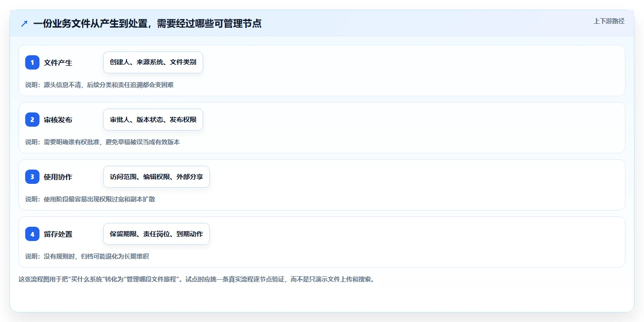Click the 留存处置 step title
This screenshot has height=322, width=644.
tap(58, 234)
